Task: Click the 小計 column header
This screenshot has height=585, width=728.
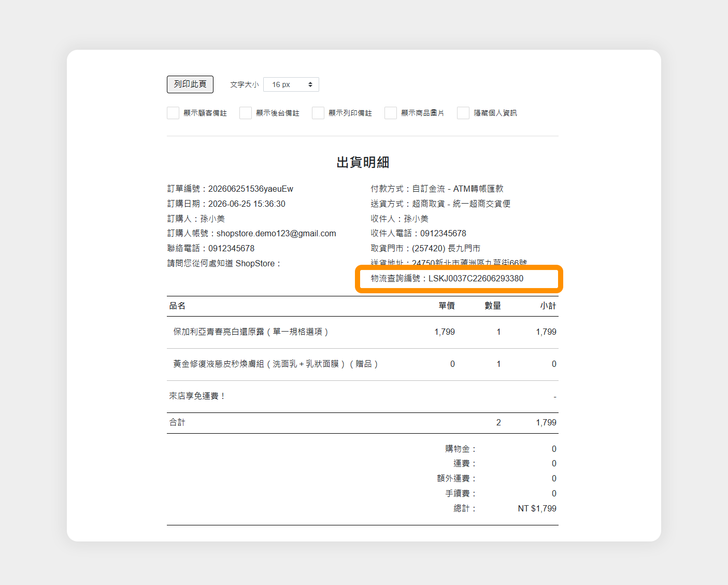Action: (548, 306)
